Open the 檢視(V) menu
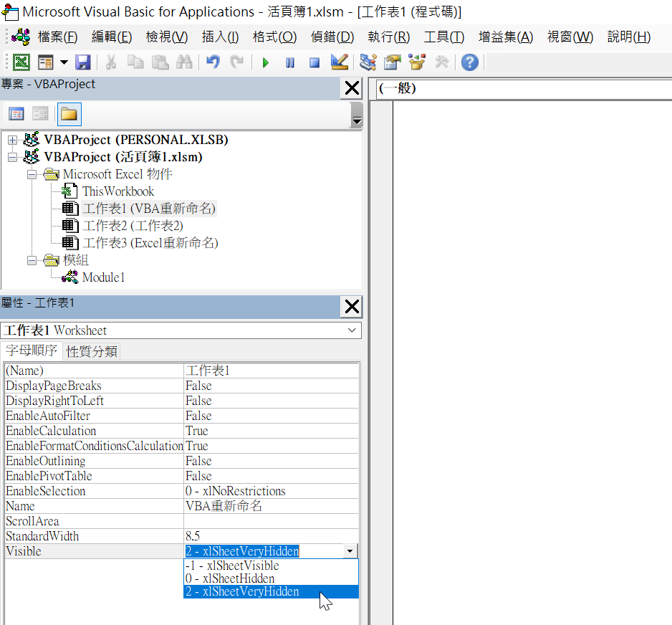The image size is (672, 625). (167, 37)
